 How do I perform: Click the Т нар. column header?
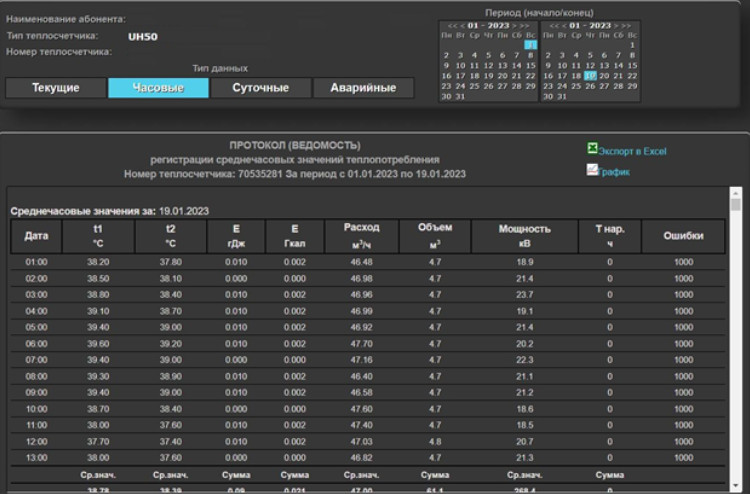(610, 236)
